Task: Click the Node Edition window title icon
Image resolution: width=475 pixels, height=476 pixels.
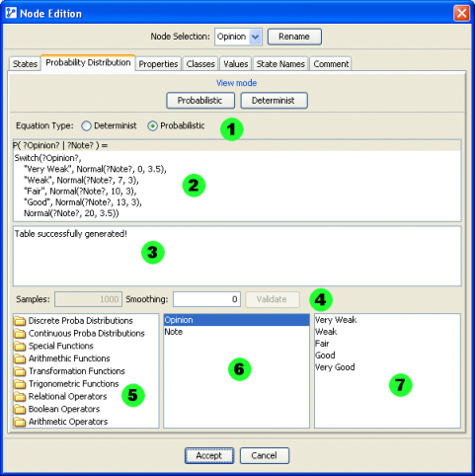Action: tap(11, 13)
